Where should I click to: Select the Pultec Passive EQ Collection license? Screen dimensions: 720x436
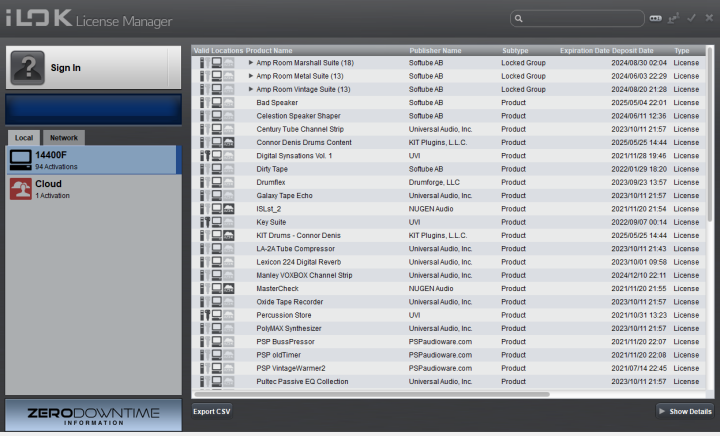[x=449, y=382]
